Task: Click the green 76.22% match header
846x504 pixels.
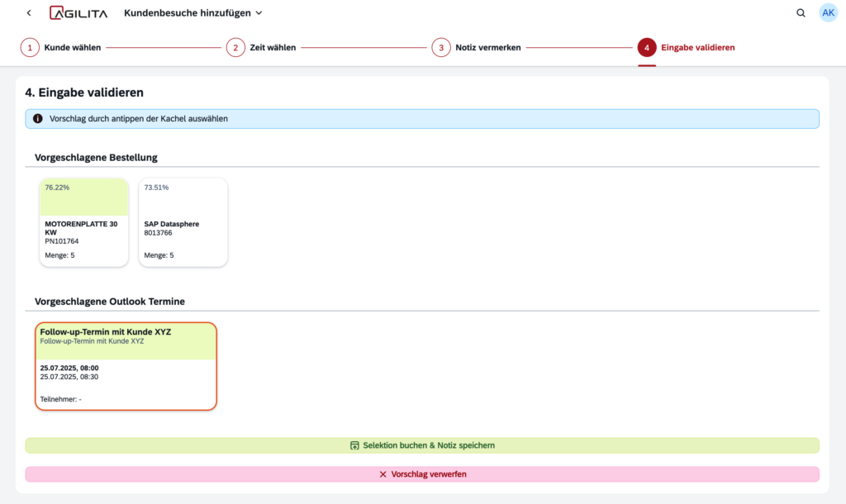Action: [84, 197]
